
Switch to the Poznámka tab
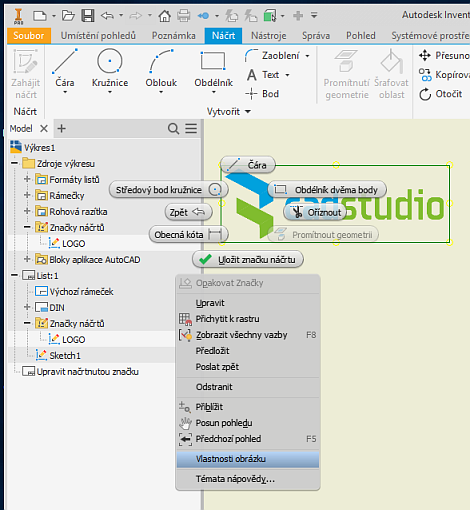pyautogui.click(x=174, y=36)
